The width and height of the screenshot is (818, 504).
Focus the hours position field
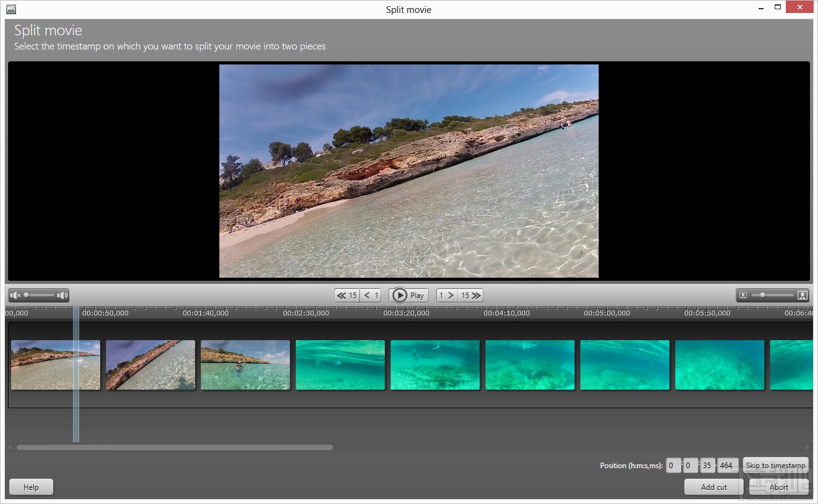[674, 465]
